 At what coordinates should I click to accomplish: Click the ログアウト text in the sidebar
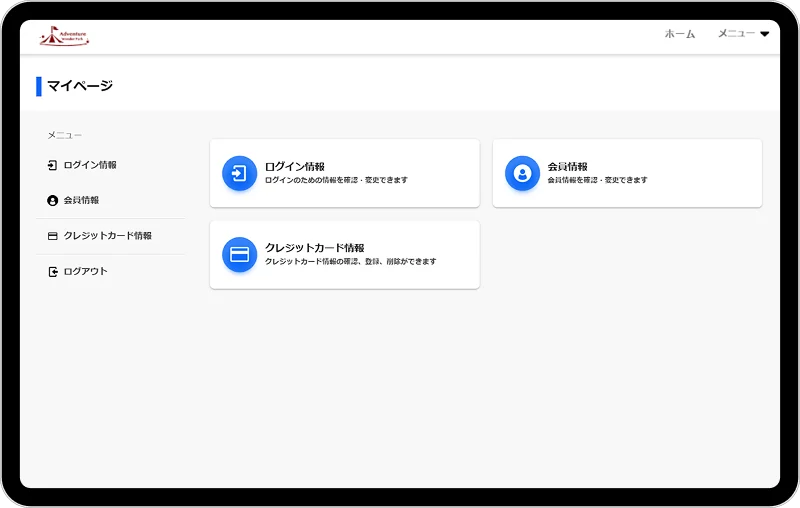[85, 272]
